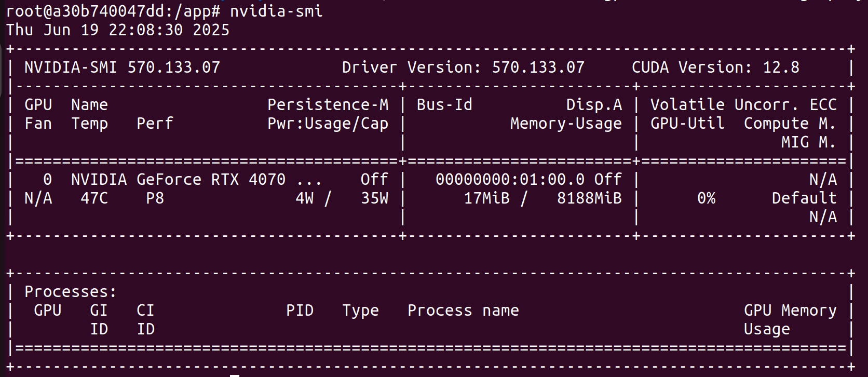Click the GPU Memory column header
The height and width of the screenshot is (377, 868).
click(x=790, y=311)
